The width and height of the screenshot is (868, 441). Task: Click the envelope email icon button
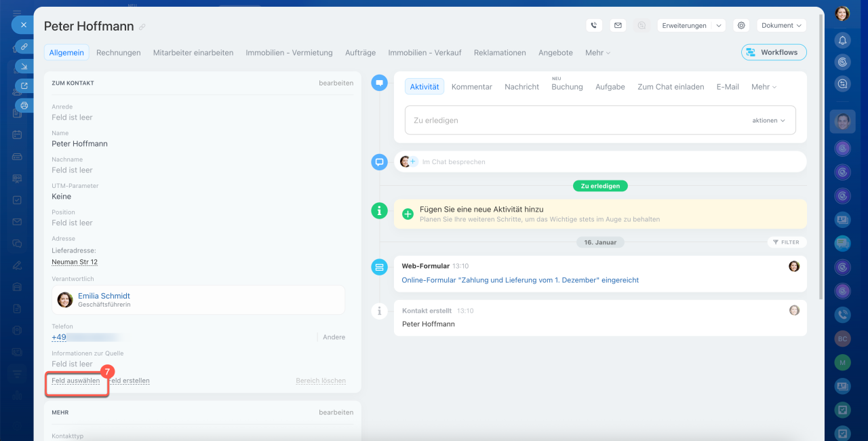(x=618, y=25)
